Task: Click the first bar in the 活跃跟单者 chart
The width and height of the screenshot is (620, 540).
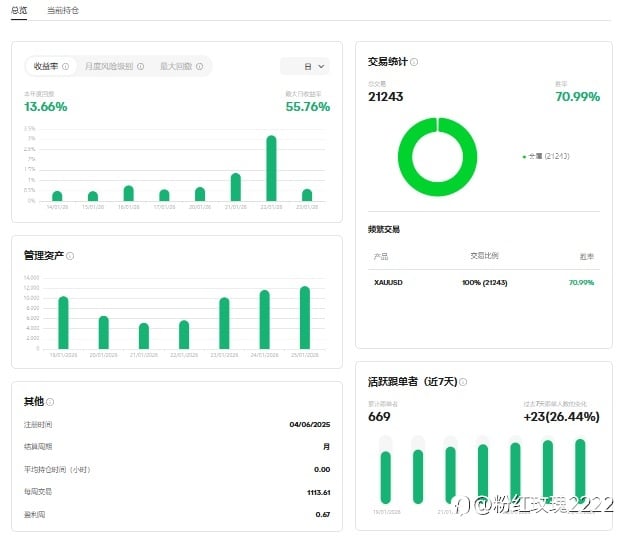Action: point(386,478)
